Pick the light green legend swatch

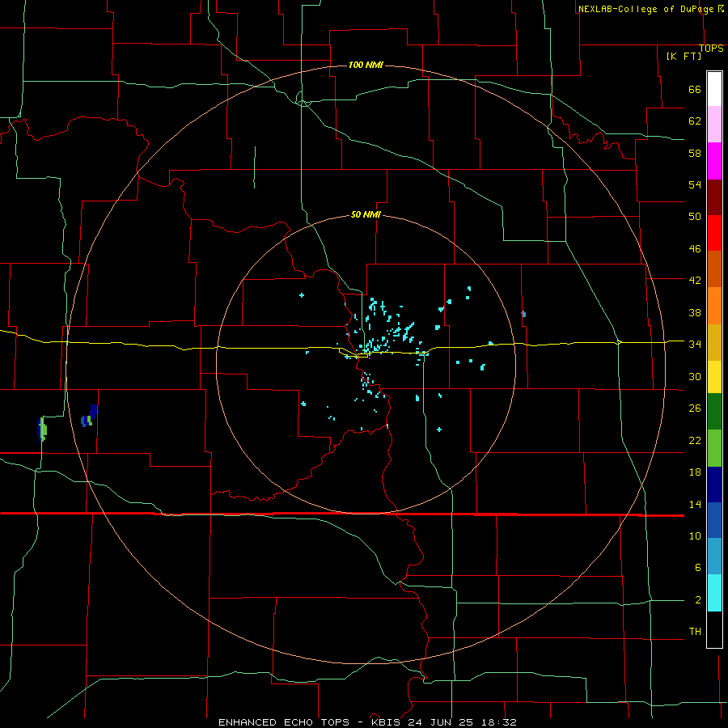pos(714,448)
